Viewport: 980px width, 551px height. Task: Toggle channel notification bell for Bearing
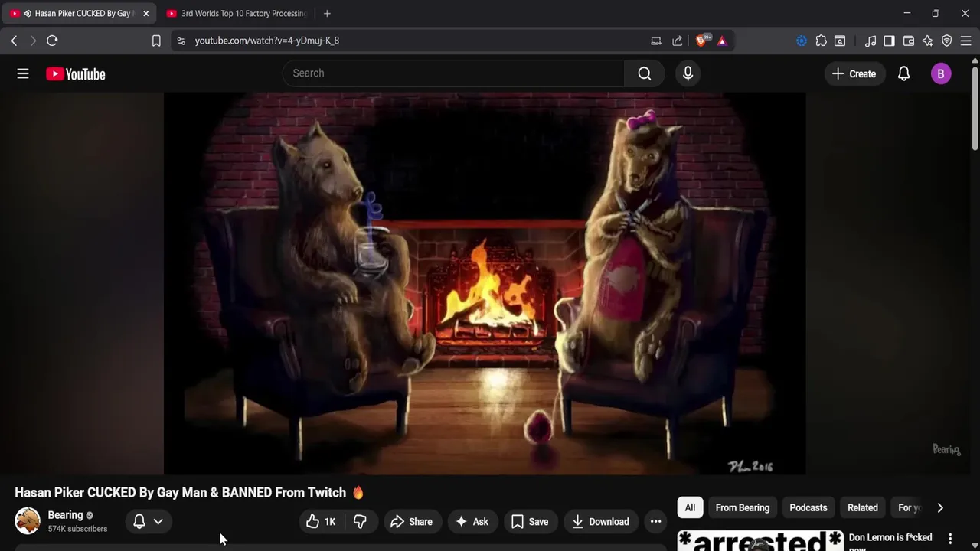click(x=139, y=521)
